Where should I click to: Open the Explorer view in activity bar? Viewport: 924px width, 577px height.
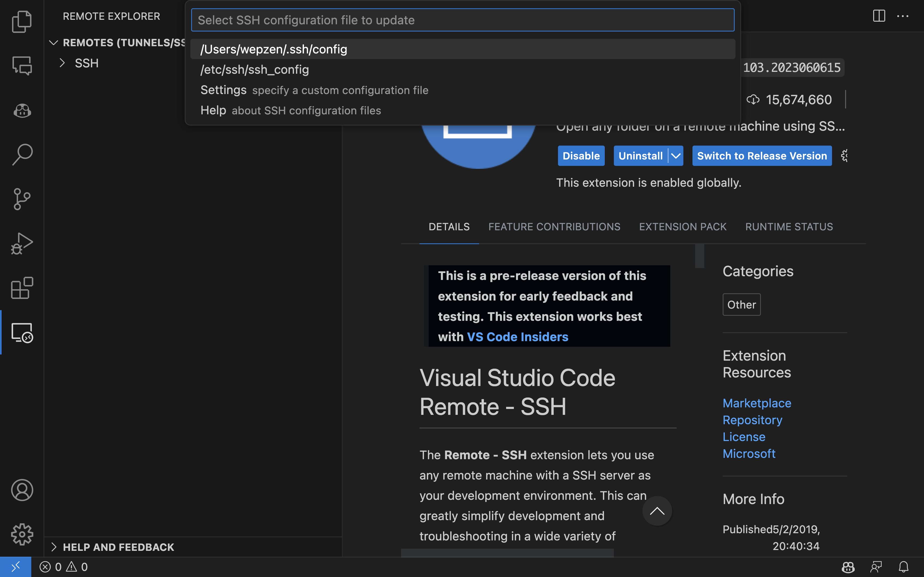(x=22, y=22)
